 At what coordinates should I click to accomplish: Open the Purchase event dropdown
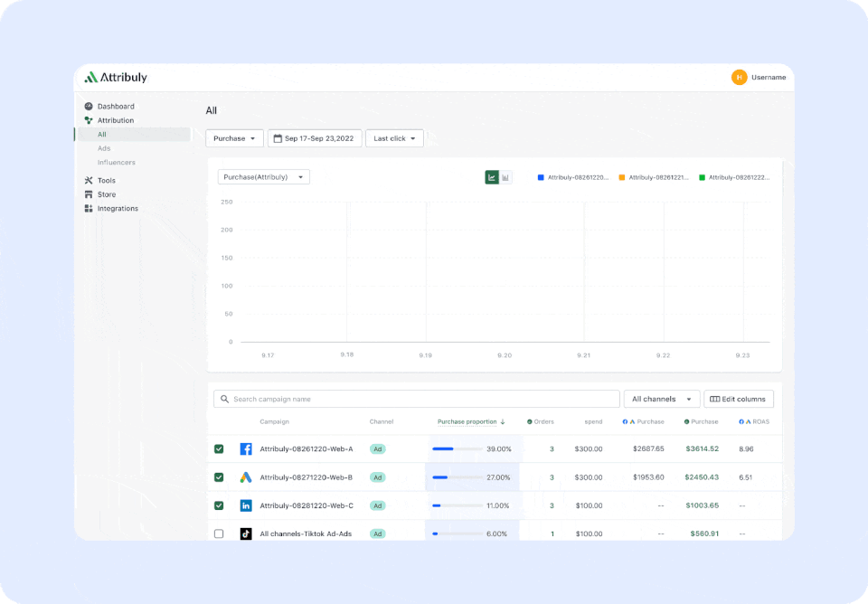[234, 138]
